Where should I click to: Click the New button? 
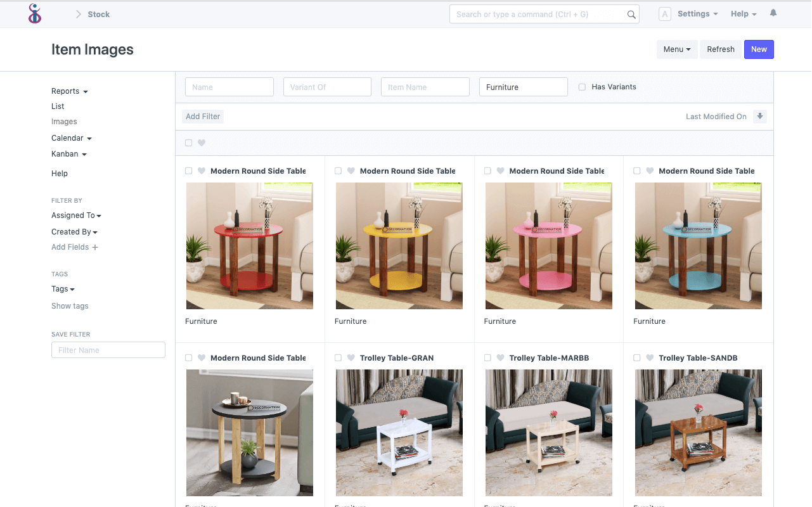758,49
